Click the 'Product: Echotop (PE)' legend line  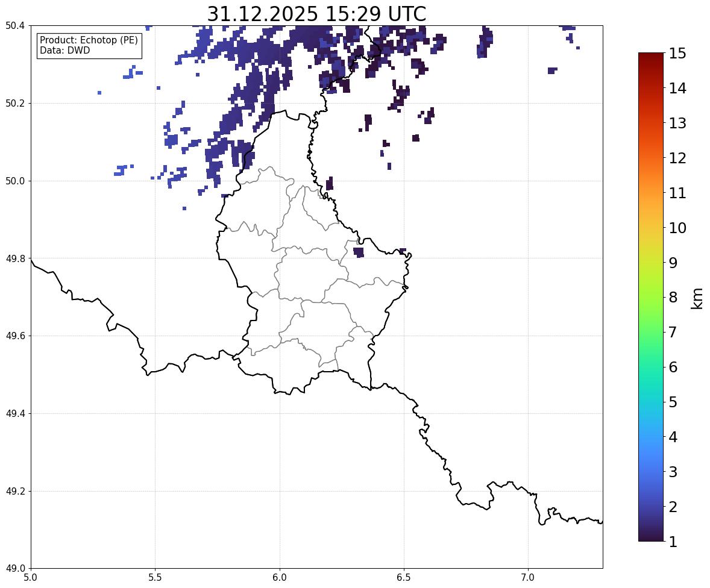[x=89, y=40]
